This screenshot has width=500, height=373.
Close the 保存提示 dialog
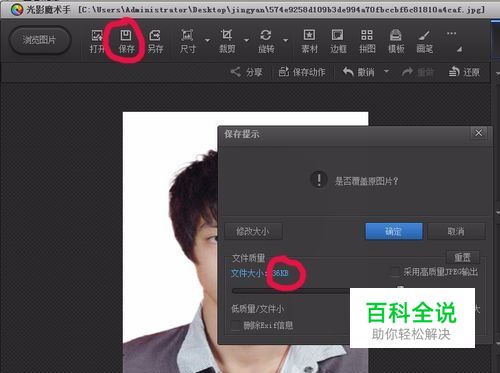point(479,133)
